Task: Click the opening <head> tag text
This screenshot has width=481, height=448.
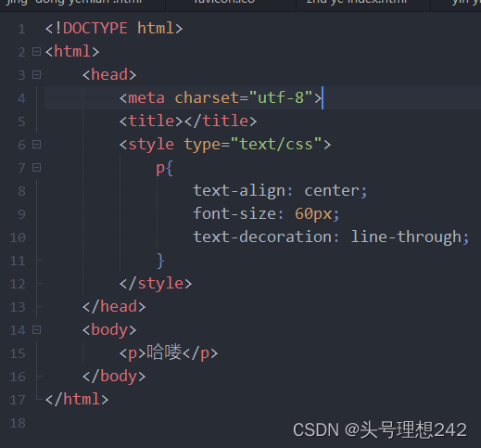Action: (109, 75)
